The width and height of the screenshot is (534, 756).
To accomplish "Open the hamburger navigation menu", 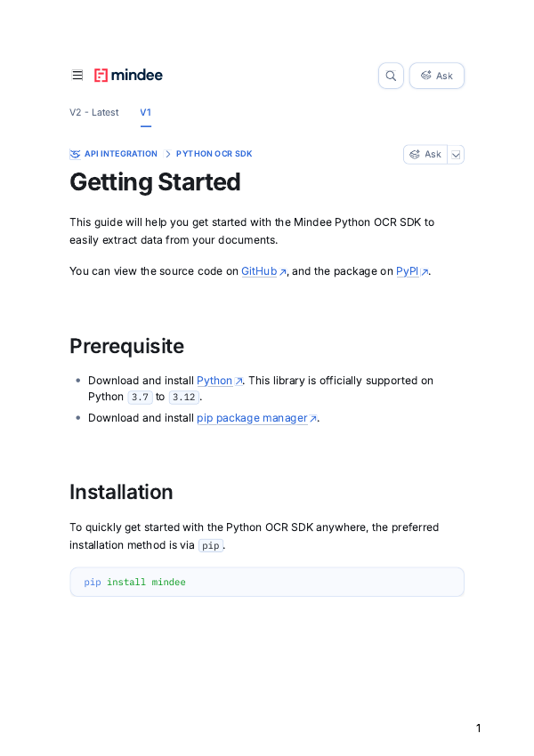I will click(x=77, y=75).
